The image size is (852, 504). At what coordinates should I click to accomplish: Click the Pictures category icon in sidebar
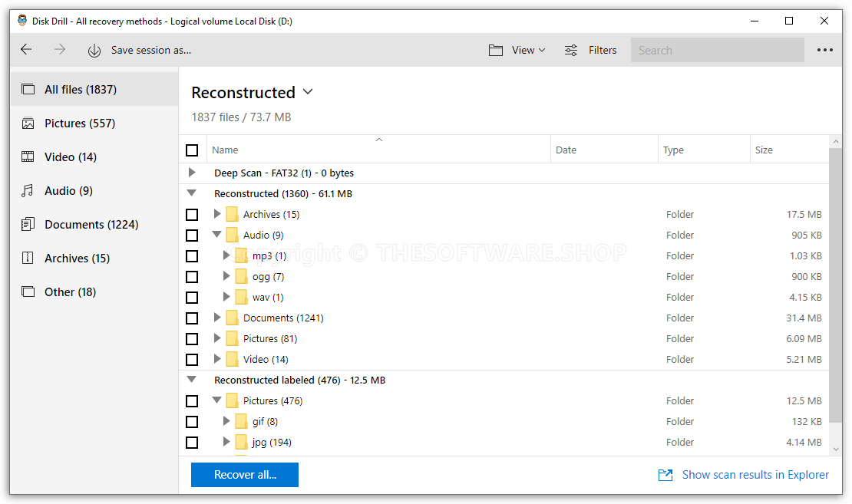click(28, 124)
